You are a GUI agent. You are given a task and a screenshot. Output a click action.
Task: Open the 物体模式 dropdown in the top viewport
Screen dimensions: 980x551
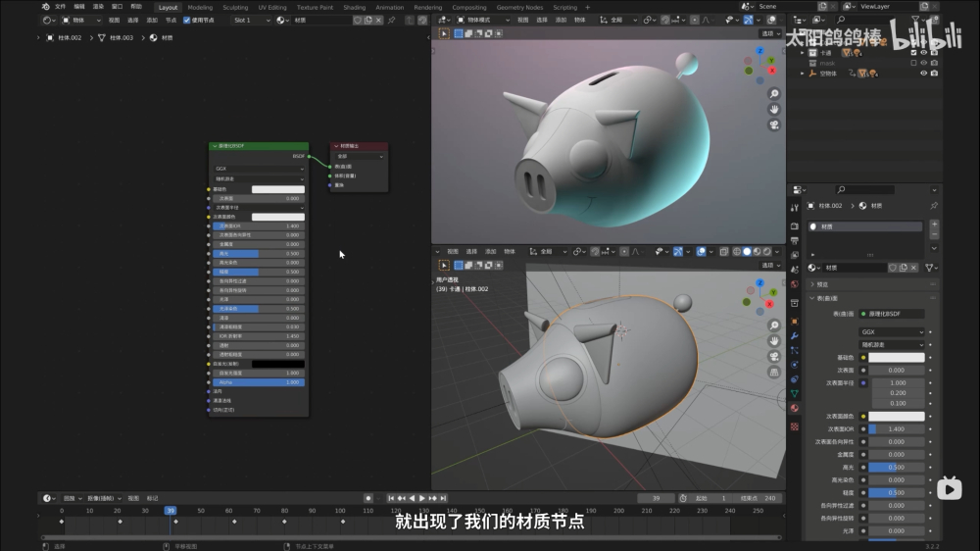[483, 20]
